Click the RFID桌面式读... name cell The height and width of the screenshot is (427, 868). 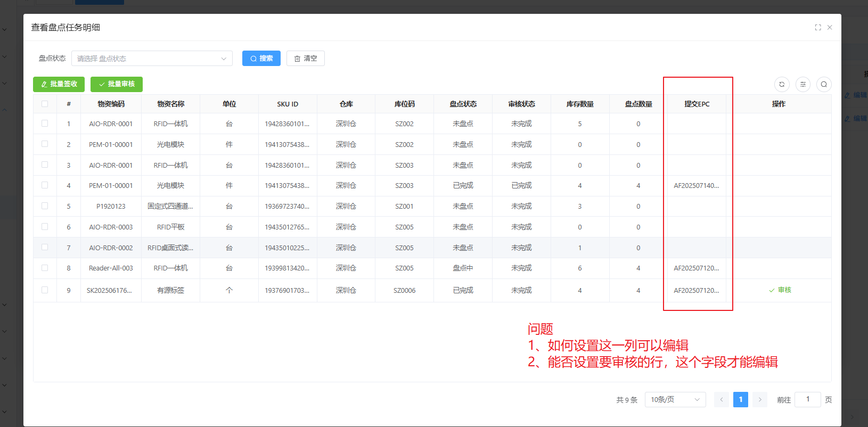coord(170,248)
